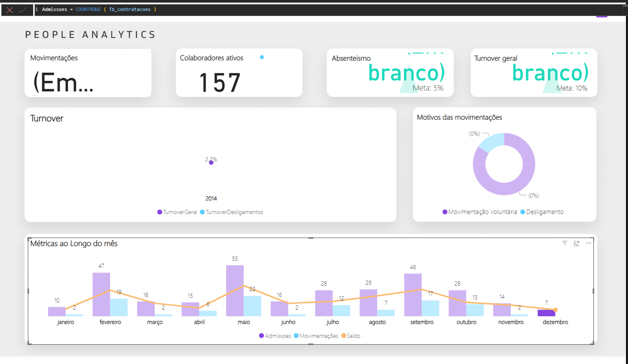Select the Movimentações card

click(88, 73)
